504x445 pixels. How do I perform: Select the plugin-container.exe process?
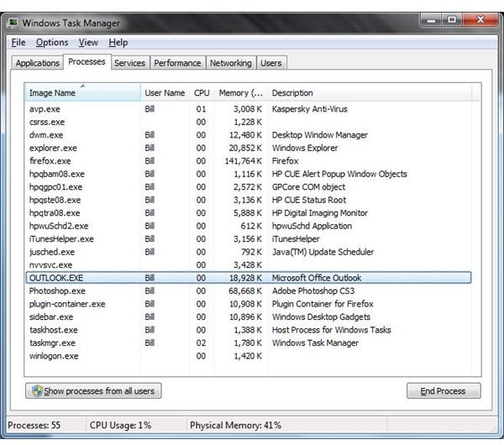point(248,304)
